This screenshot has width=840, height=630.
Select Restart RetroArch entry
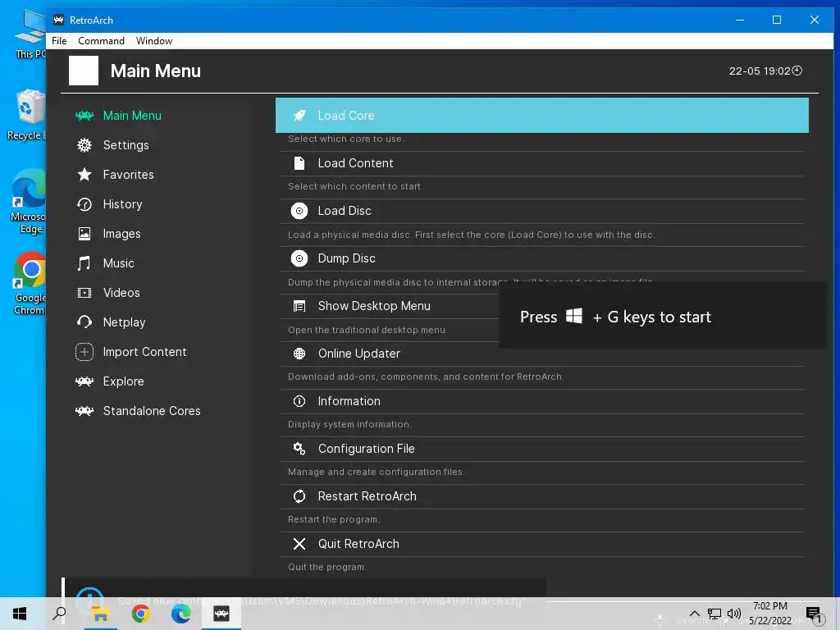[541, 496]
